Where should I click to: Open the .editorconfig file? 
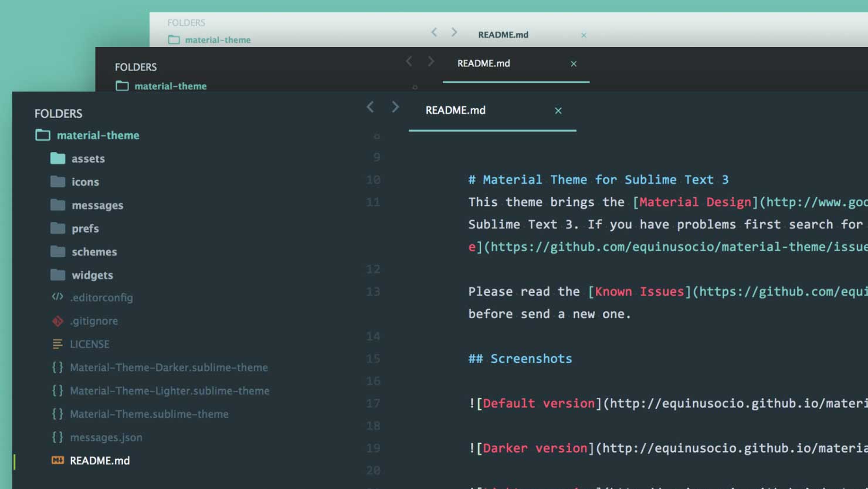point(101,298)
